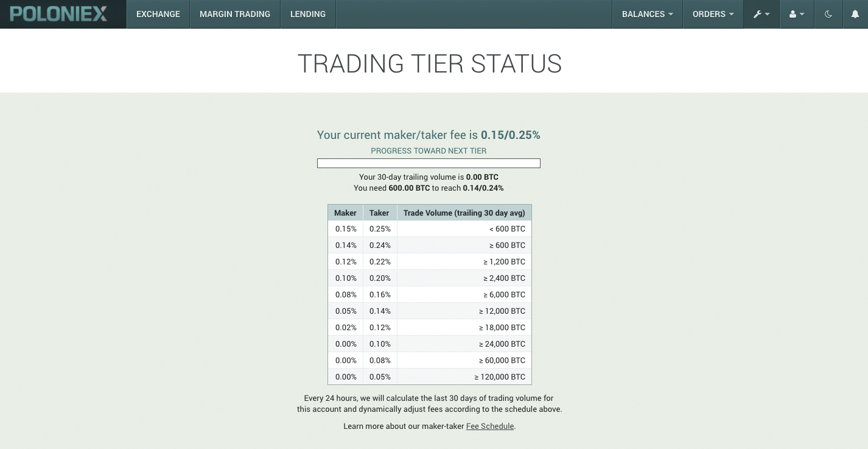Expand the Balances dropdown
This screenshot has height=449, width=868.
click(x=647, y=14)
